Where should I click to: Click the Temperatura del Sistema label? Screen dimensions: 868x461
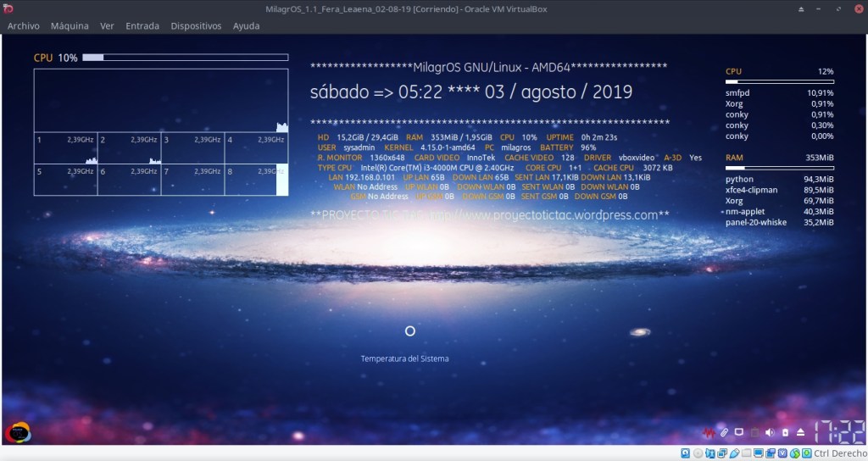point(404,358)
